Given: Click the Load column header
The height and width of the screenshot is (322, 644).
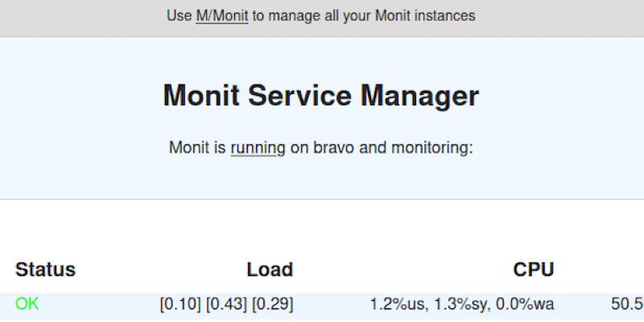Looking at the screenshot, I should pos(269,270).
